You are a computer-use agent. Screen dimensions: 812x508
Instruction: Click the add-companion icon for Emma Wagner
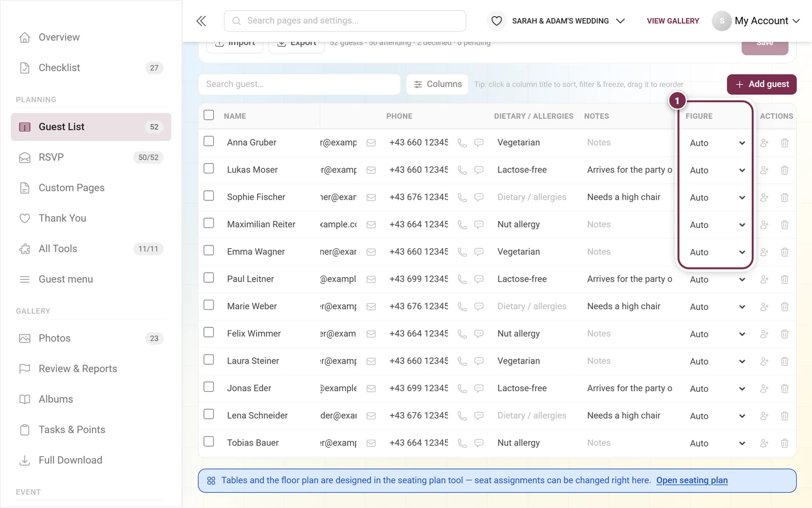point(764,252)
